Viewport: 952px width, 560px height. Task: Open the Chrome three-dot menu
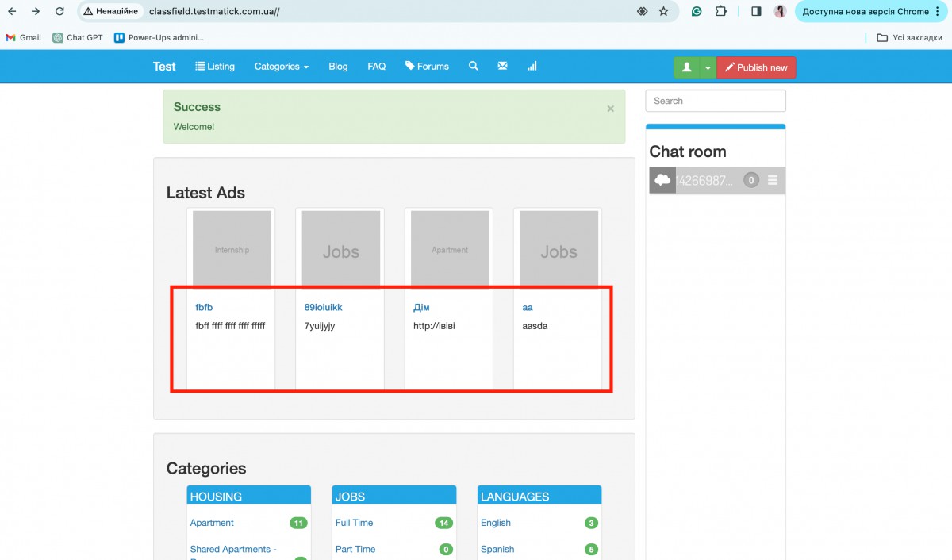938,12
